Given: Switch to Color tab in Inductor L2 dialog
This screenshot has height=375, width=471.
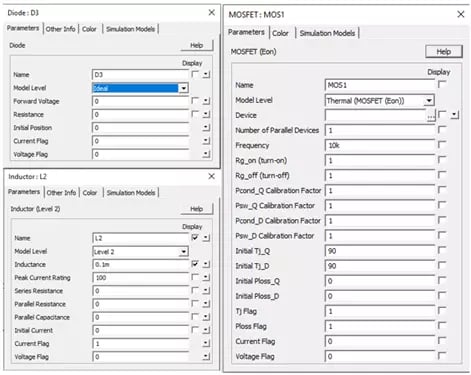Looking at the screenshot, I should 90,193.
